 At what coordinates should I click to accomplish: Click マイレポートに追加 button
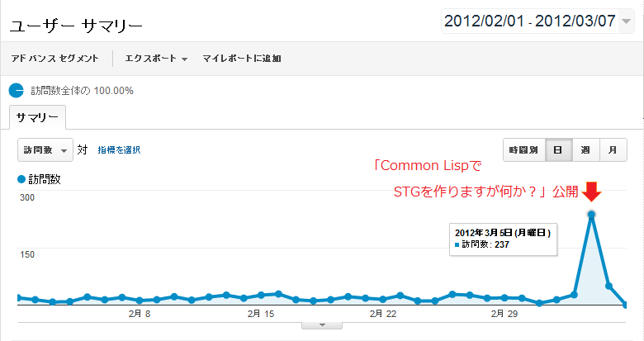click(x=241, y=59)
